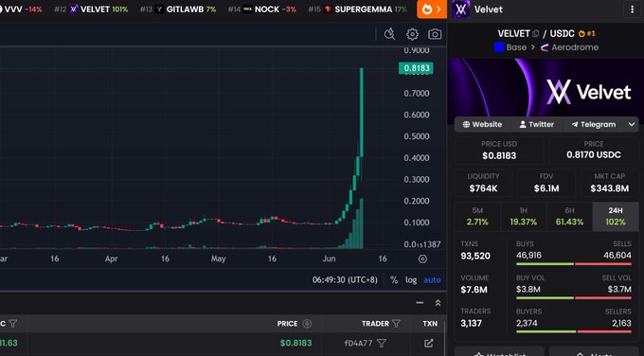Image resolution: width=644 pixels, height=356 pixels.
Task: Select the 5M timeframe stats tab
Action: tap(477, 217)
